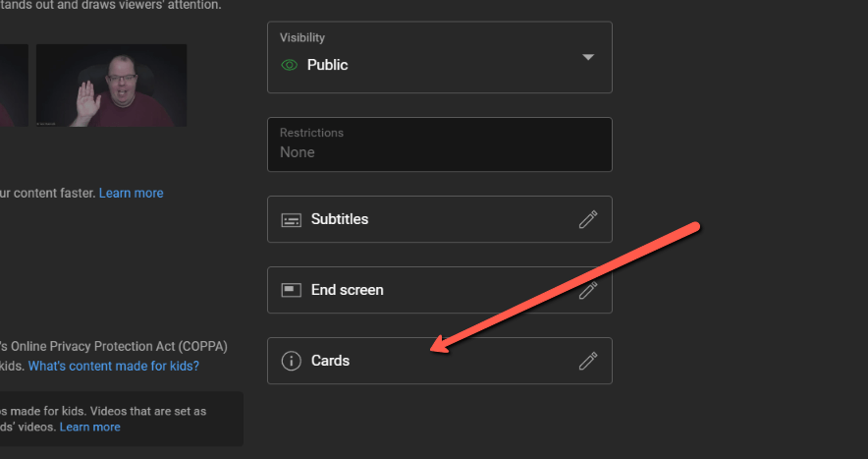This screenshot has width=868, height=459.
Task: Click the End screen rectangle icon
Action: click(292, 290)
